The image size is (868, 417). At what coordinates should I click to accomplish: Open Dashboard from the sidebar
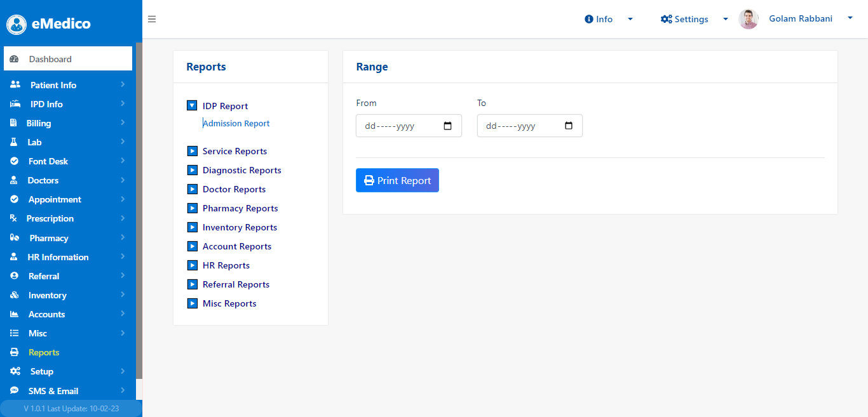68,59
